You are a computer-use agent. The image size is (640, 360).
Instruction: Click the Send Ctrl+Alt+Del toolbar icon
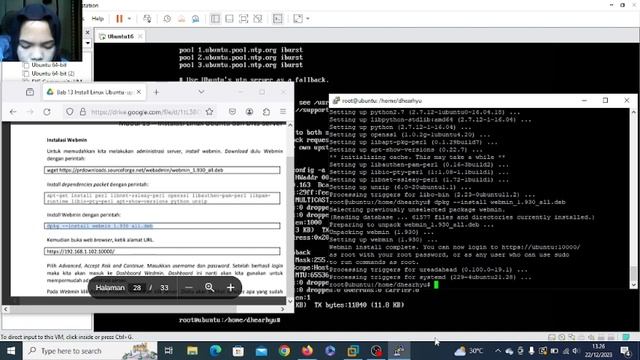tap(147, 19)
